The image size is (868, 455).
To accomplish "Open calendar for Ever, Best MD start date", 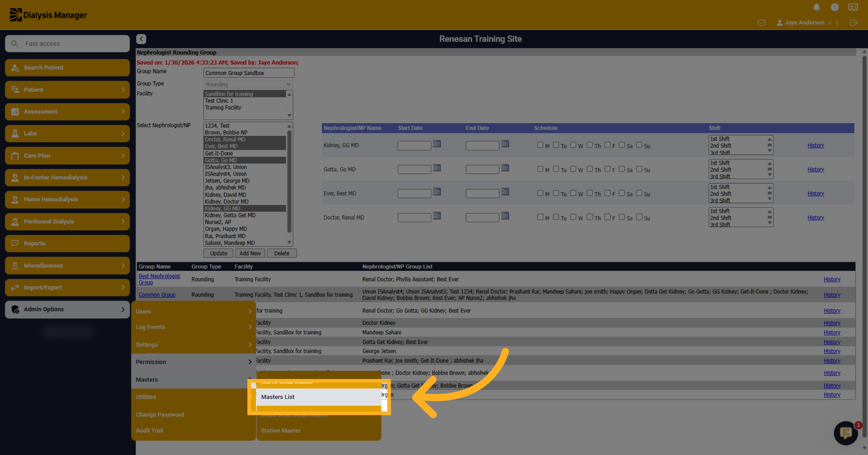I will pyautogui.click(x=437, y=192).
